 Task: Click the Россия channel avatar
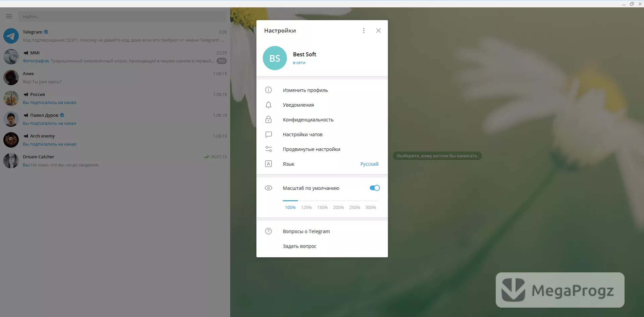click(x=11, y=98)
